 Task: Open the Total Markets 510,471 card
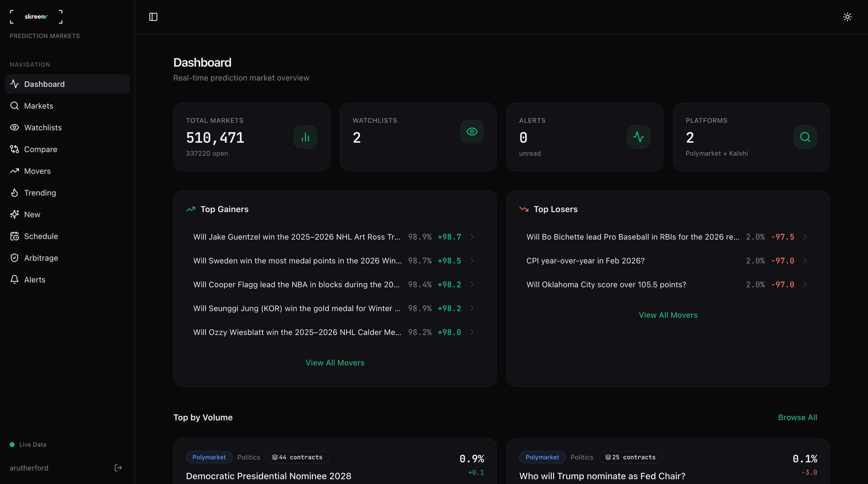click(x=251, y=137)
